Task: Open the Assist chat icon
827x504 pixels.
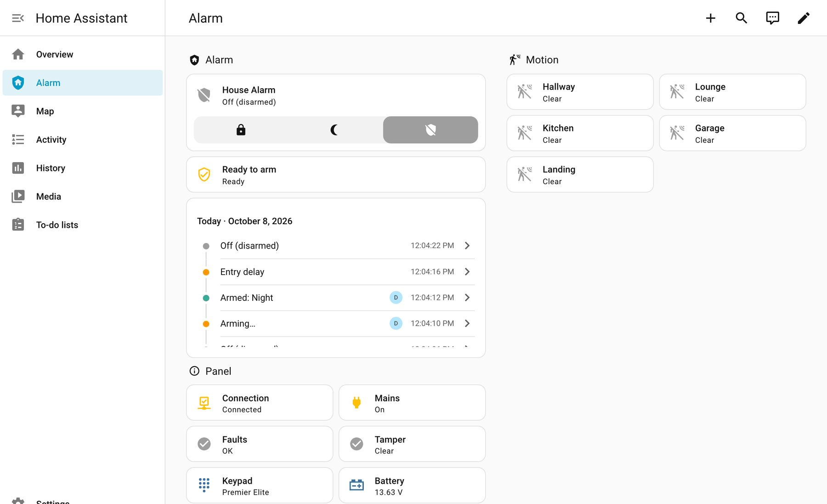Action: (x=772, y=18)
